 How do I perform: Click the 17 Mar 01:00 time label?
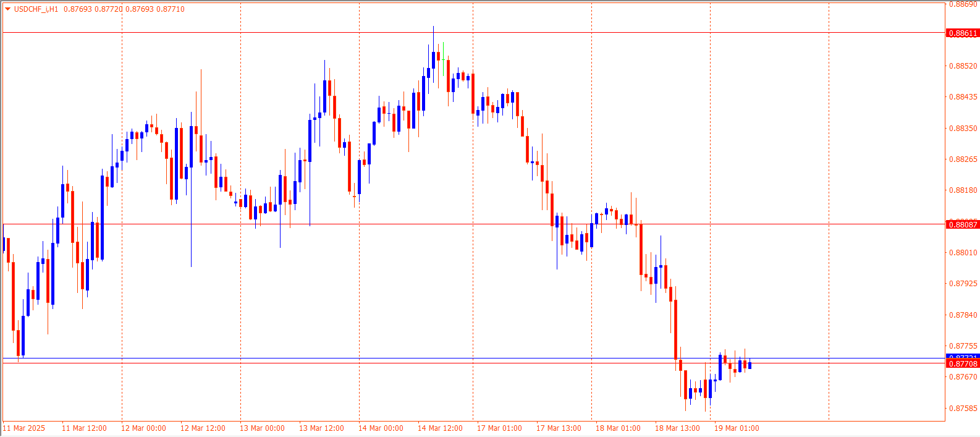pyautogui.click(x=499, y=428)
